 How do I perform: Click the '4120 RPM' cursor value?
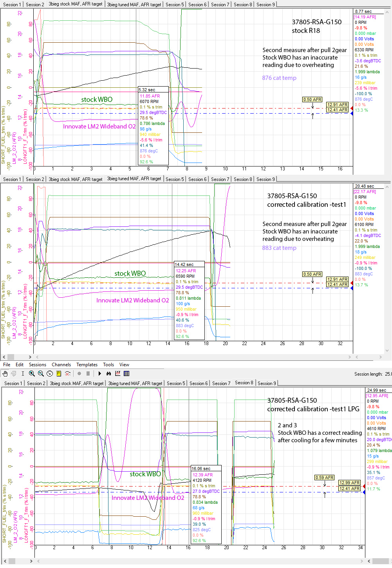point(202,480)
